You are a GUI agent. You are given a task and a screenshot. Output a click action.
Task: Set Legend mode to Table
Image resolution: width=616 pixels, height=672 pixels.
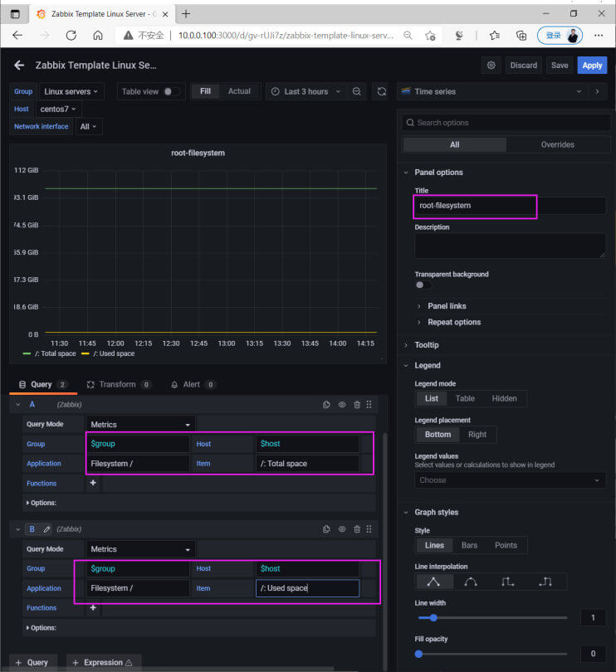pyautogui.click(x=465, y=398)
